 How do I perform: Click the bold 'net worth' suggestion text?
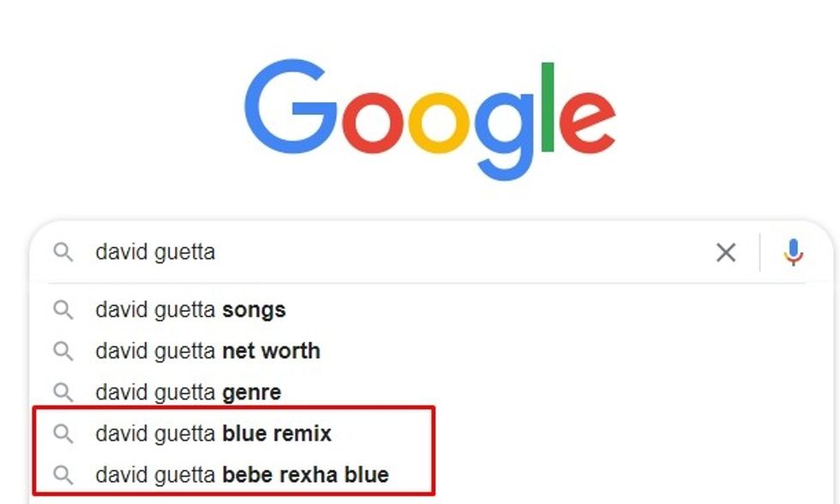[271, 351]
